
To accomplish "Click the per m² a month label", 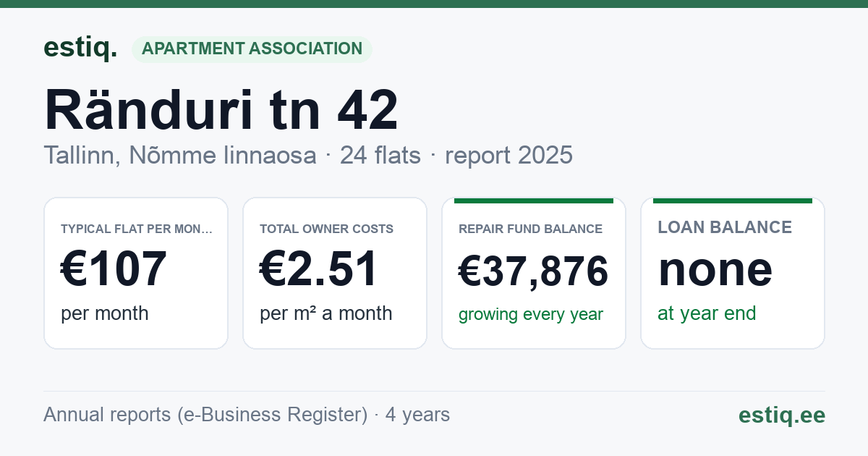I will 325,313.
